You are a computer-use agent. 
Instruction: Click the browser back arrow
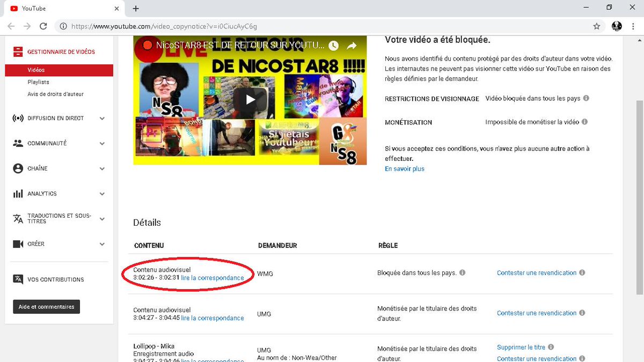(x=11, y=26)
